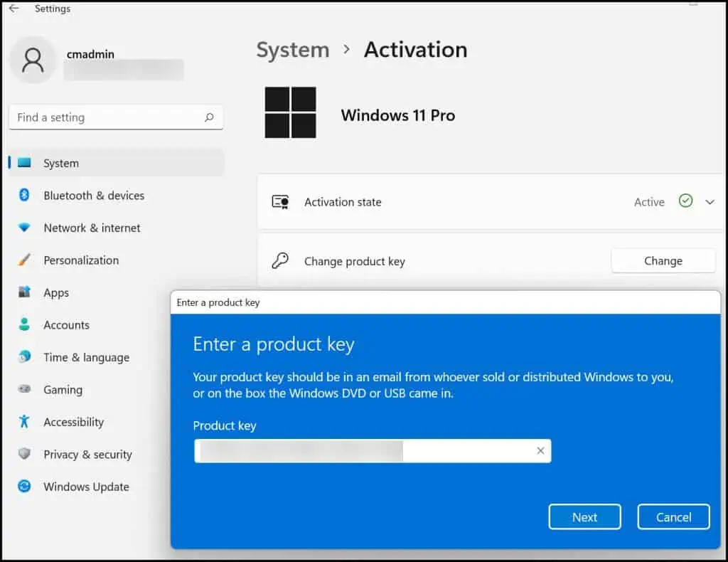This screenshot has width=728, height=562.
Task: Click the cmadmin user avatar icon
Action: click(x=33, y=60)
